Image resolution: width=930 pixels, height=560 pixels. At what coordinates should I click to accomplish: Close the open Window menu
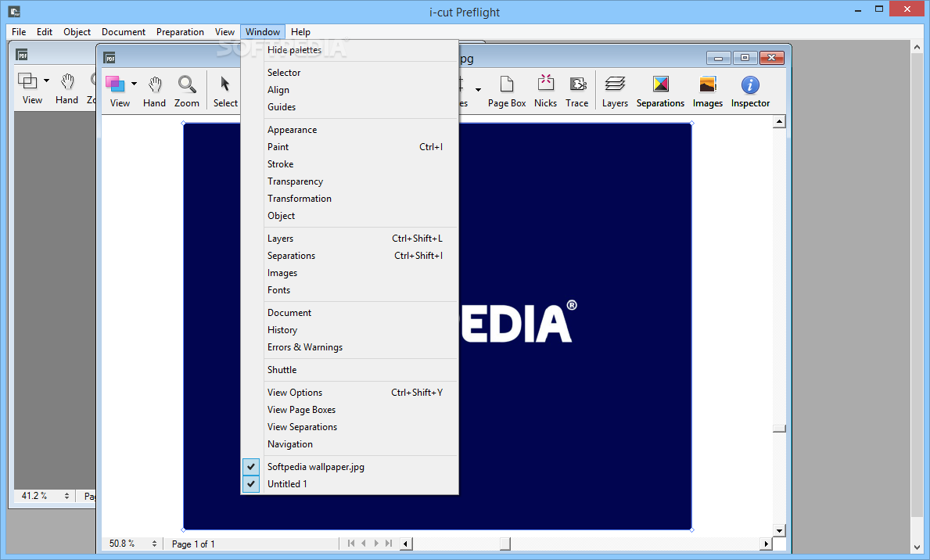263,32
